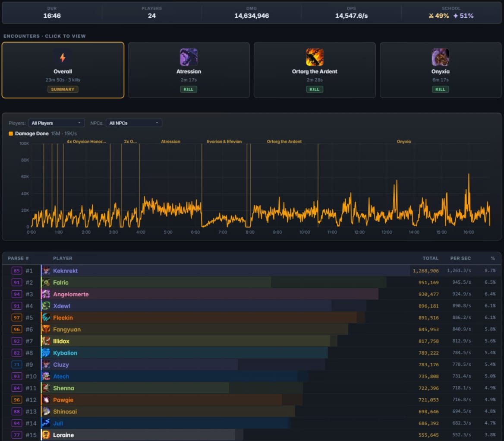Click the duration value 16:46

(x=52, y=16)
